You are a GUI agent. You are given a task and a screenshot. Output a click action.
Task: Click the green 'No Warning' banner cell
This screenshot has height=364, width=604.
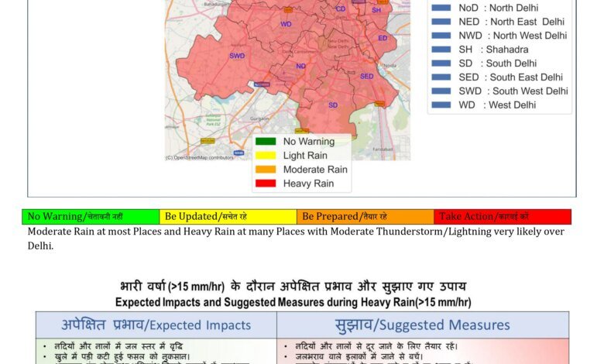click(x=91, y=217)
